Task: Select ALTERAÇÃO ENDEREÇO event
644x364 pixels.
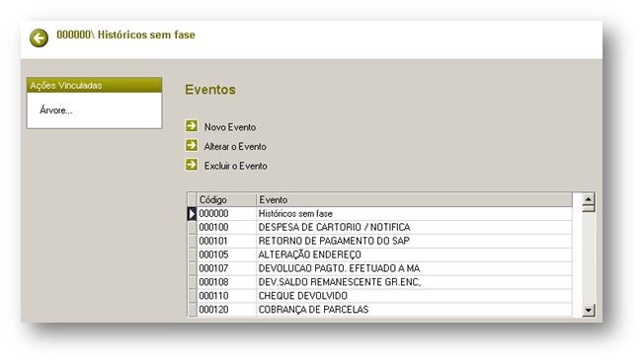Action: pos(414,255)
